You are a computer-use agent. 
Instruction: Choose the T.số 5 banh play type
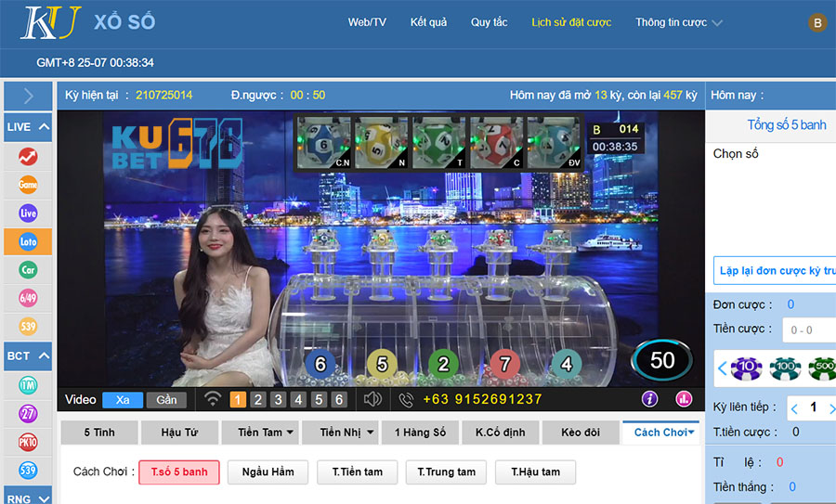(x=179, y=472)
